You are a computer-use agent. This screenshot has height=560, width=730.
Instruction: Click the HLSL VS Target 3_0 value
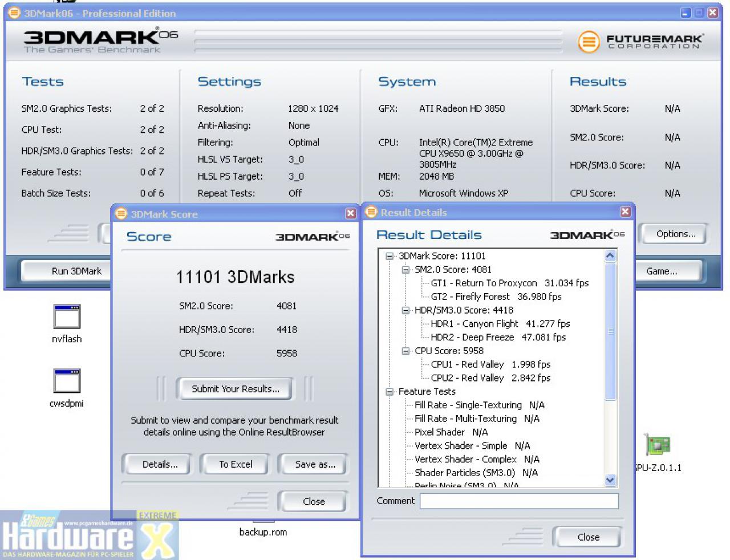tap(296, 160)
